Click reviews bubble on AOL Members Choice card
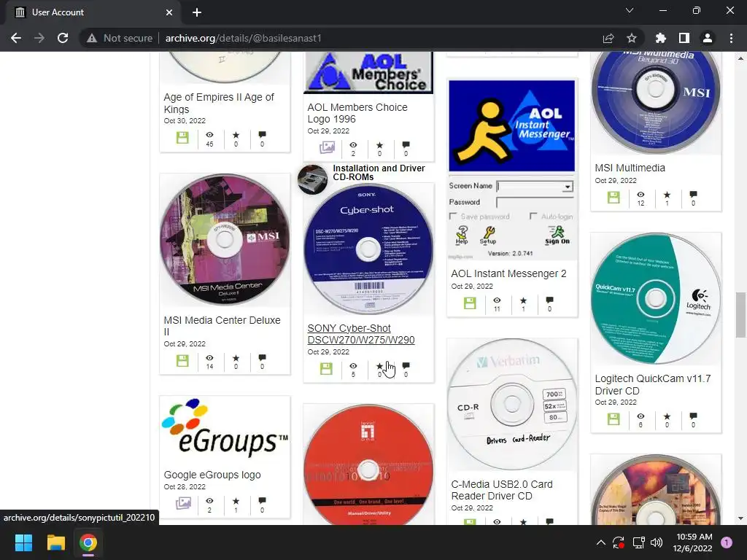This screenshot has height=560, width=747. coord(406,145)
